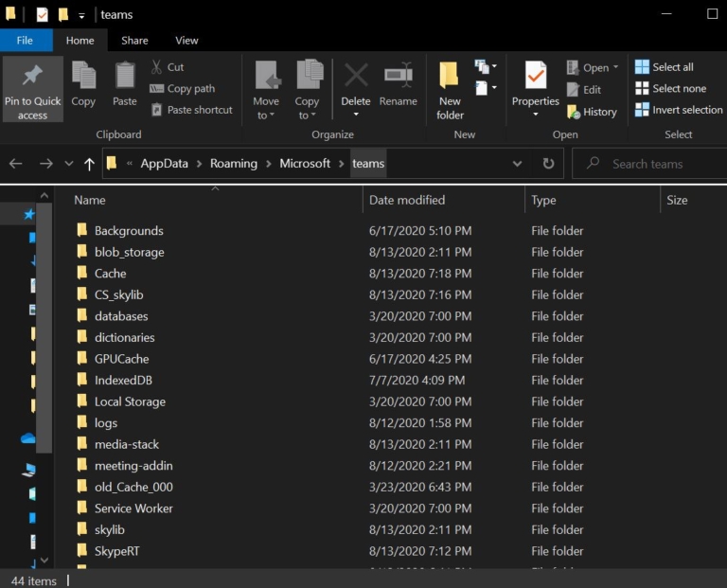This screenshot has width=727, height=588.
Task: Click the Paste clipboard icon
Action: click(x=125, y=76)
